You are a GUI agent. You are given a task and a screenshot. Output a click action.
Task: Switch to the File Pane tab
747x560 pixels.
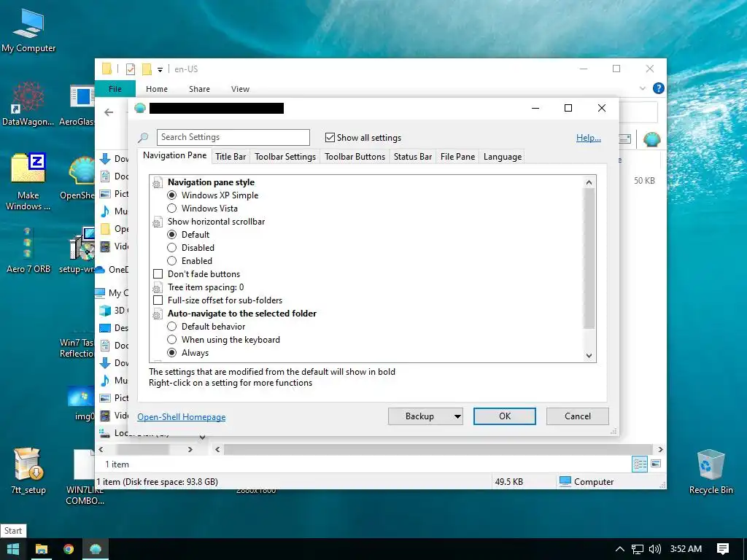point(457,157)
